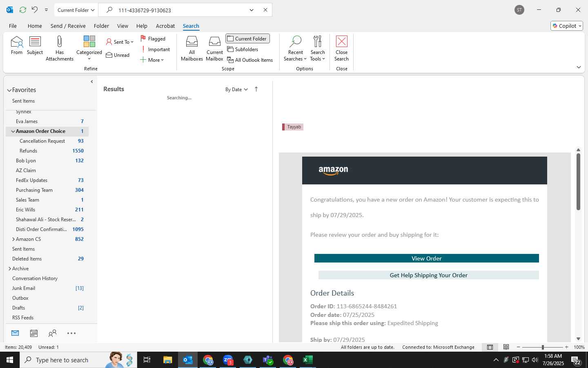The image size is (588, 368).
Task: Click the Undo icon
Action: [35, 10]
